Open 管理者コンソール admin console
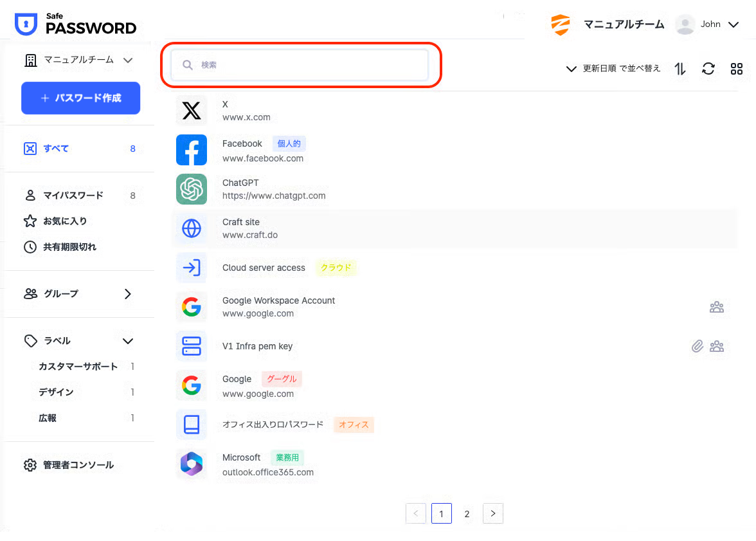Image resolution: width=756 pixels, height=541 pixels. 78,465
